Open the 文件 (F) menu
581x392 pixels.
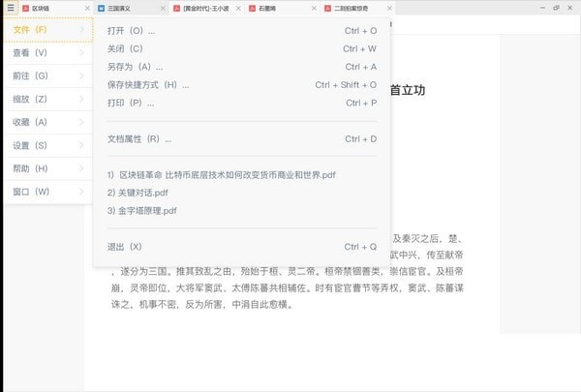point(48,30)
